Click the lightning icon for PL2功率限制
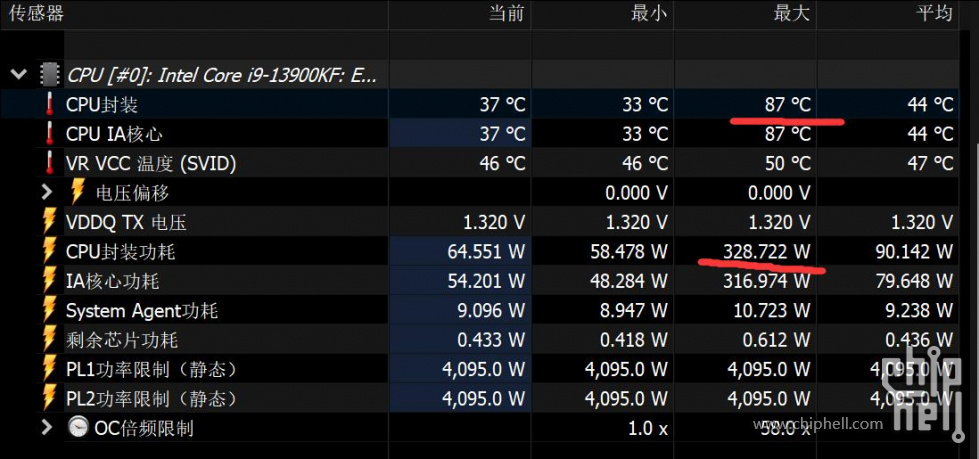 (x=50, y=398)
